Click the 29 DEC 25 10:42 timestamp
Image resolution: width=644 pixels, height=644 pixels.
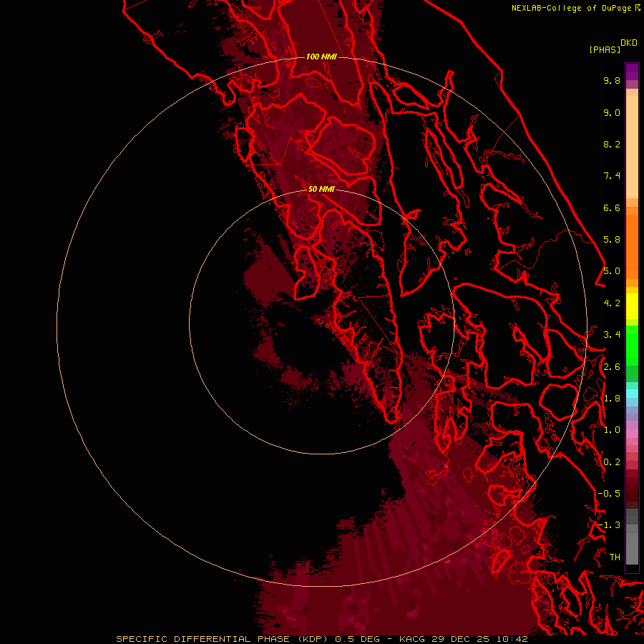[479, 639]
